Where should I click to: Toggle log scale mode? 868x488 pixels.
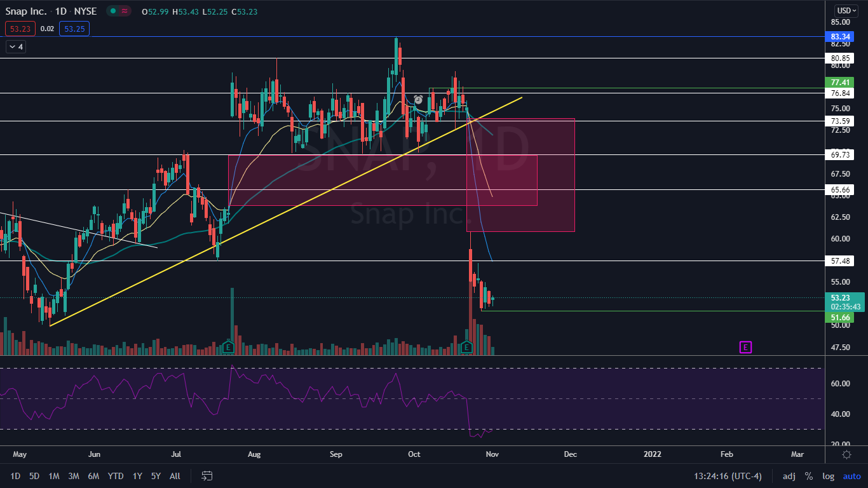tap(828, 476)
